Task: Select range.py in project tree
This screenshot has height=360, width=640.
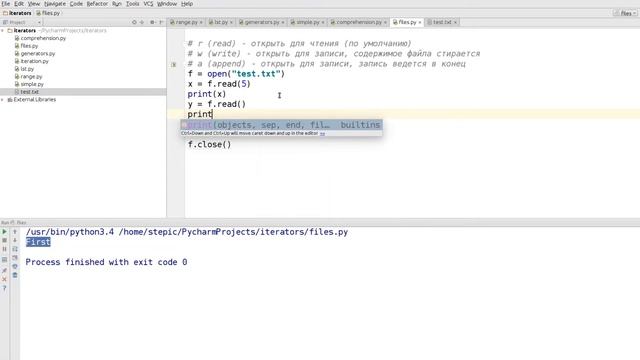Action: point(28,76)
